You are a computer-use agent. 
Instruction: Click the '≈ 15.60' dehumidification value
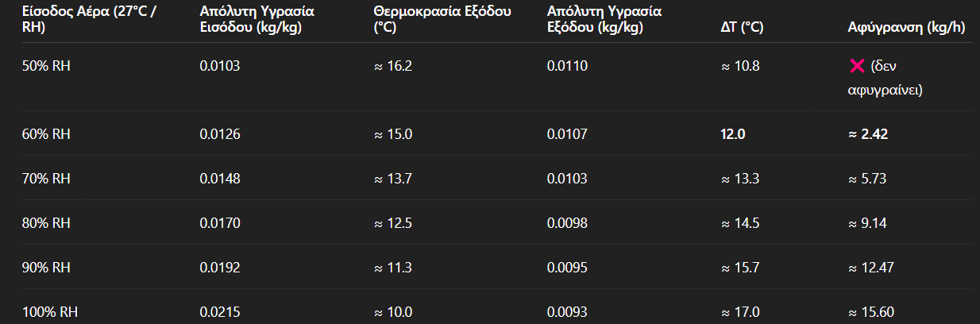click(x=872, y=312)
